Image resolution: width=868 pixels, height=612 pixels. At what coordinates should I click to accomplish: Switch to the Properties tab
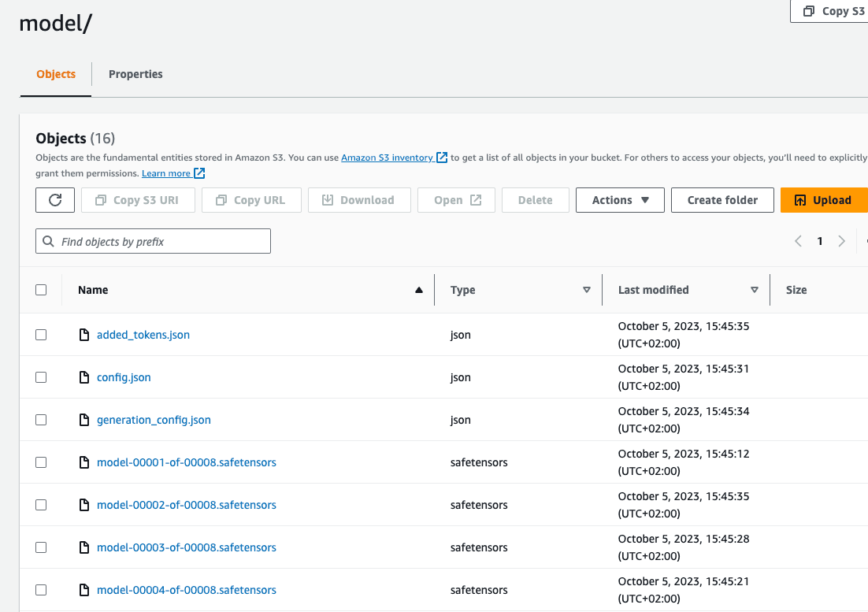point(135,74)
